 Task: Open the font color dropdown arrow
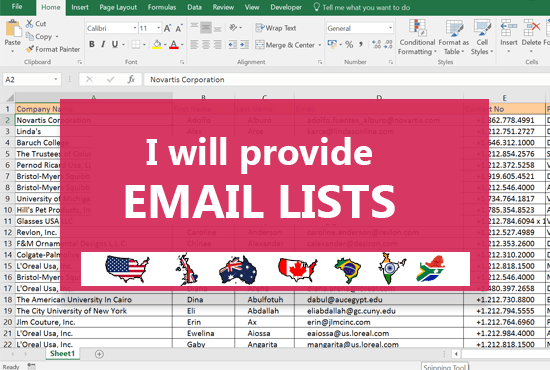pyautogui.click(x=182, y=45)
